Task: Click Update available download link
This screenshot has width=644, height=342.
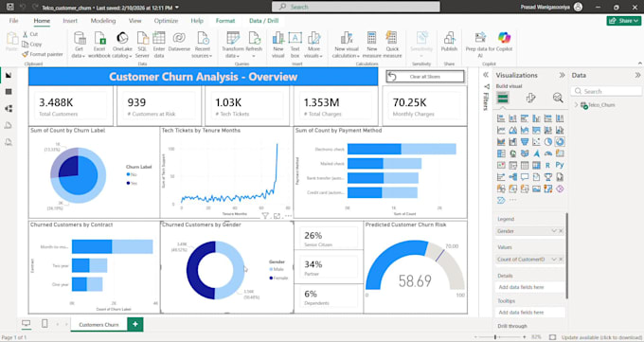Action: click(601, 337)
